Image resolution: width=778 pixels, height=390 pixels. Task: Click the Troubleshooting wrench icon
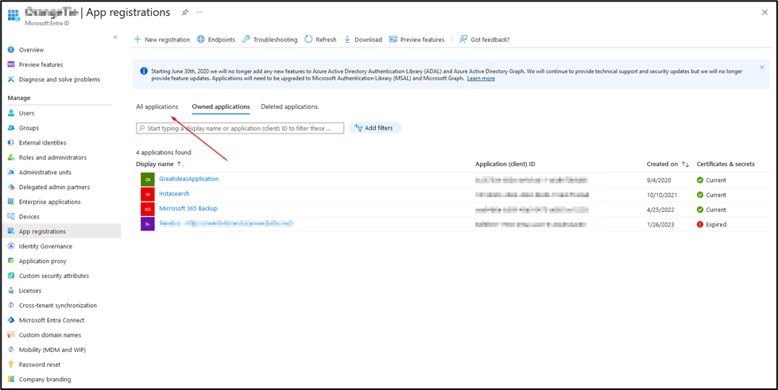point(246,39)
